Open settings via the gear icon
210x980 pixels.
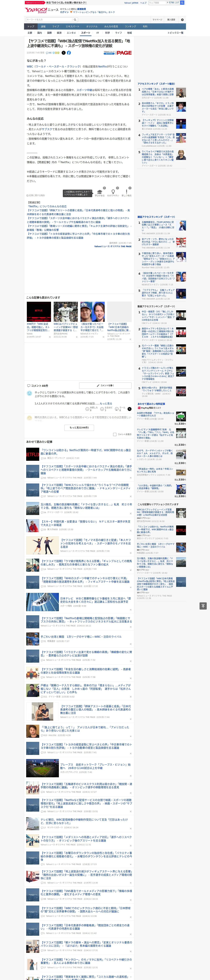[x=182, y=19]
